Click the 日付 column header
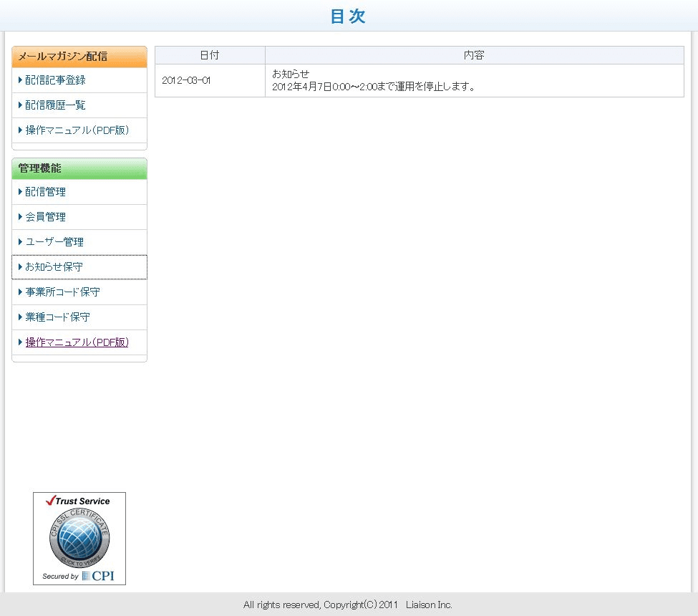698x616 pixels. point(210,55)
